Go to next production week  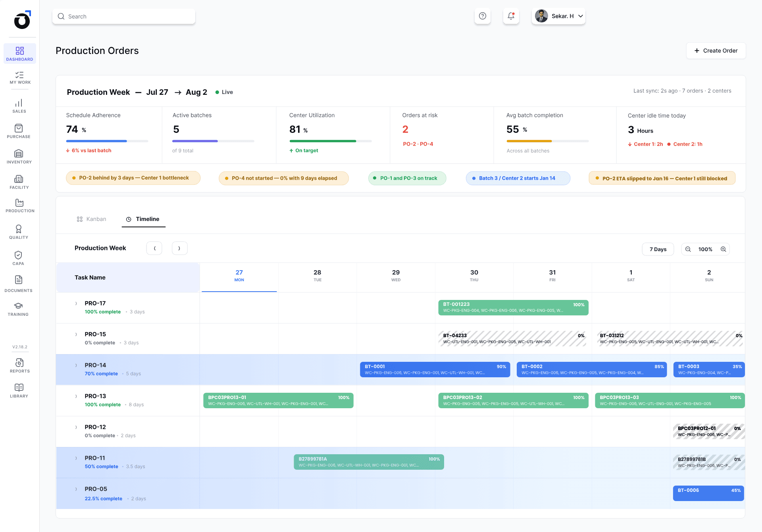pyautogui.click(x=179, y=248)
